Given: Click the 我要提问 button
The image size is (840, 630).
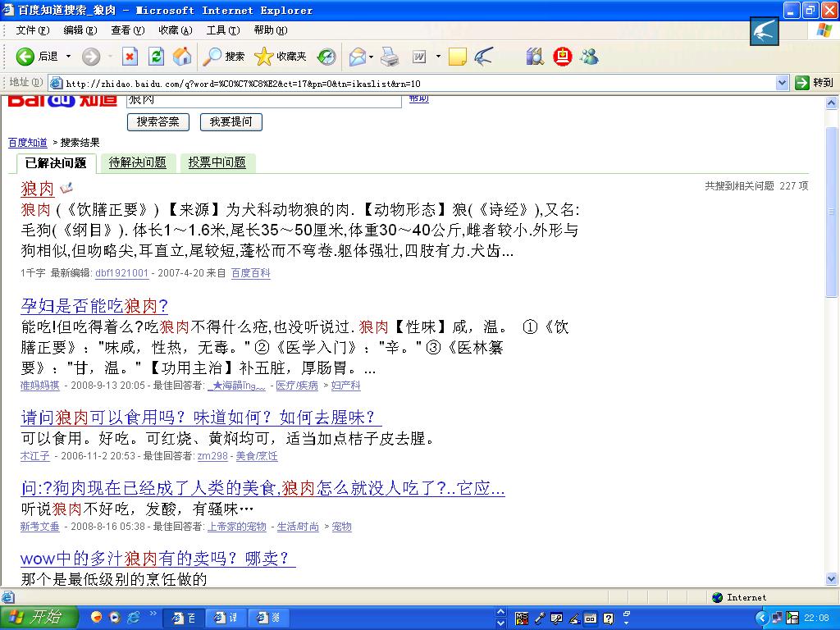Looking at the screenshot, I should (231, 121).
